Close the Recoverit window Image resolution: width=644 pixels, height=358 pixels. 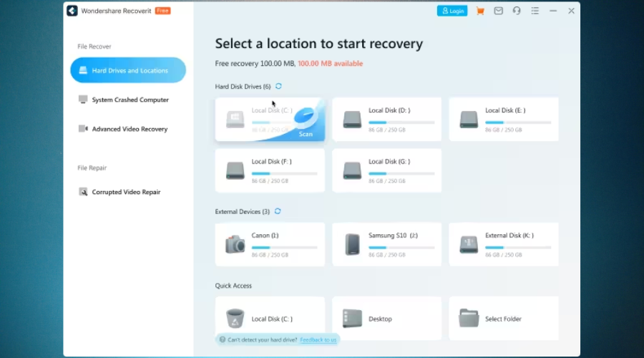point(571,11)
